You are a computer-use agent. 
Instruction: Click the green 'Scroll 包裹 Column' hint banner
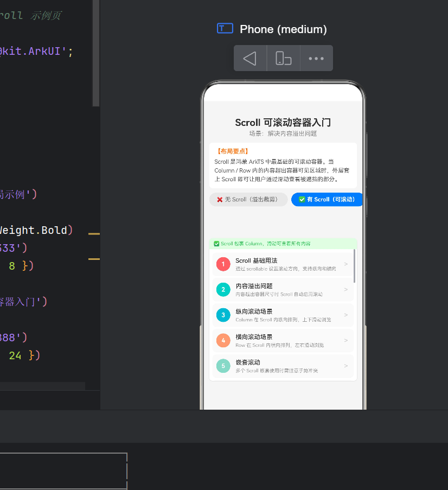coord(283,244)
